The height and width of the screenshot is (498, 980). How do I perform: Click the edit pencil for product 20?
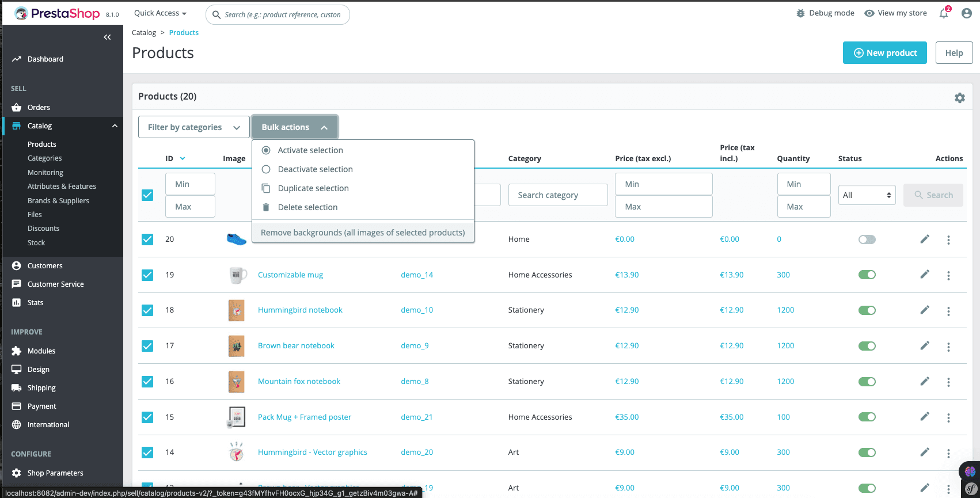tap(925, 239)
